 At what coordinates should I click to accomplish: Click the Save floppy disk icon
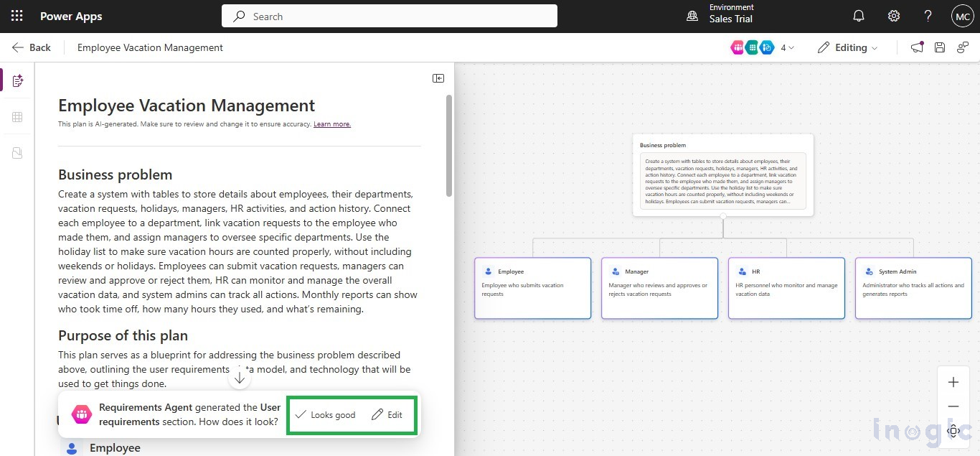(x=940, y=47)
